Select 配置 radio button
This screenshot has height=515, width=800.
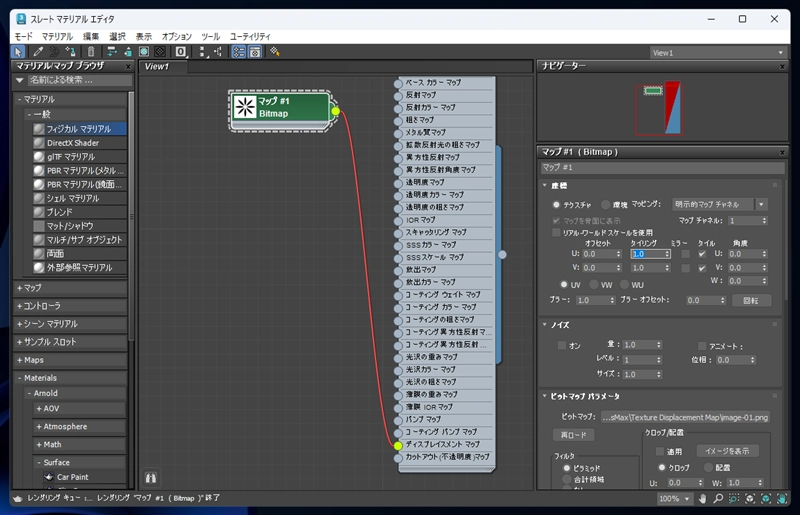click(x=708, y=467)
